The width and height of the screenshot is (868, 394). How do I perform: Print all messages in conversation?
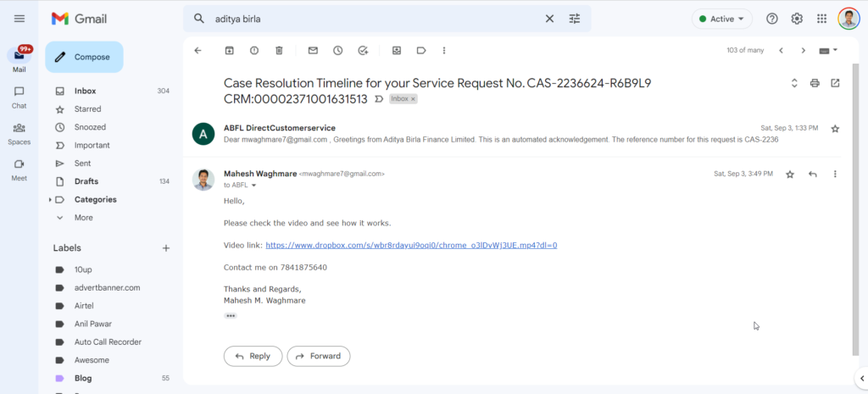point(815,84)
